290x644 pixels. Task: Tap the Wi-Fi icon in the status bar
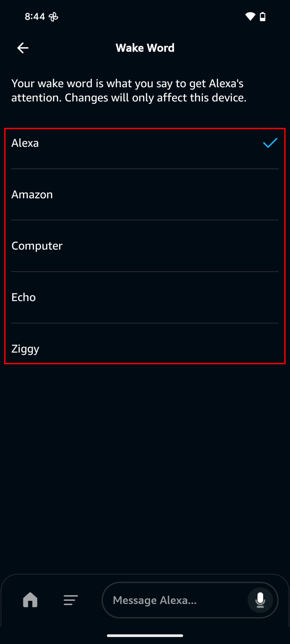click(250, 17)
